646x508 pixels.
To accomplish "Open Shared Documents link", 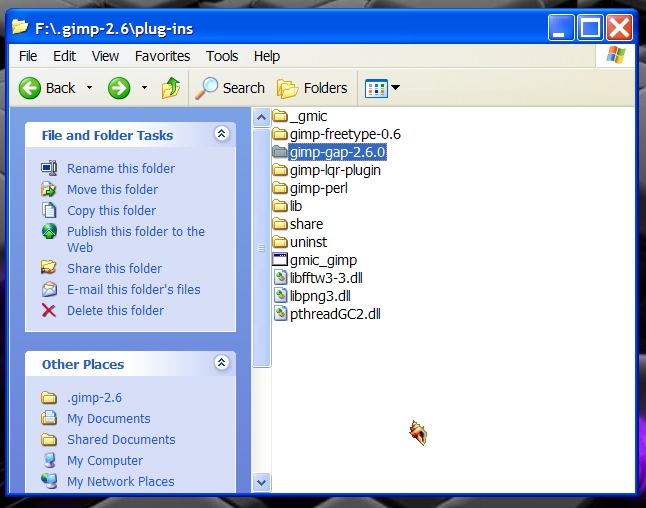I will click(121, 440).
